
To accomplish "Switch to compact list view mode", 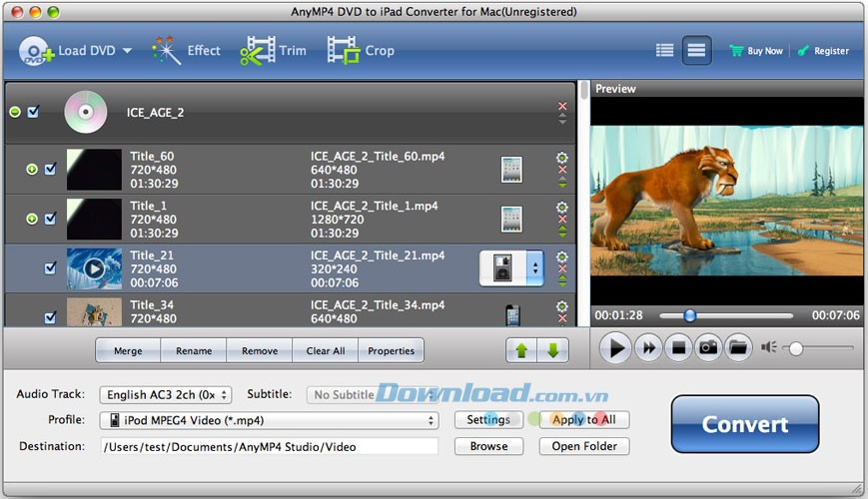I will [x=696, y=50].
